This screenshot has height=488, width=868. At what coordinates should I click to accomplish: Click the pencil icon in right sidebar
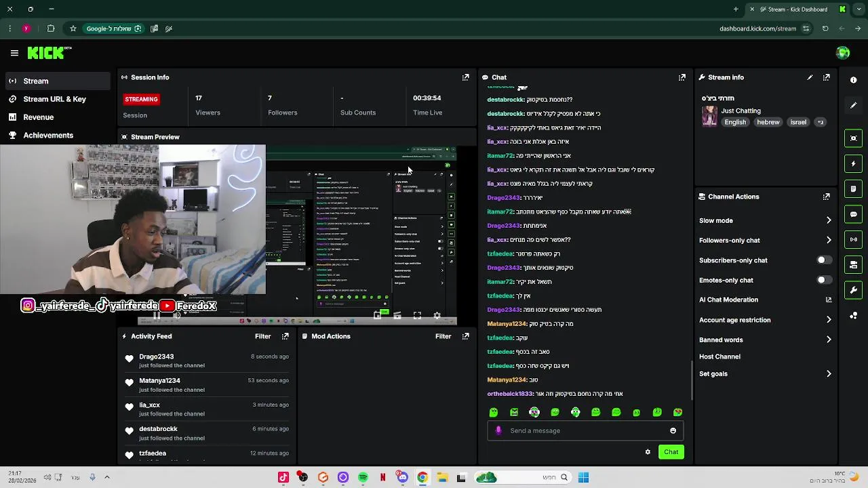854,105
